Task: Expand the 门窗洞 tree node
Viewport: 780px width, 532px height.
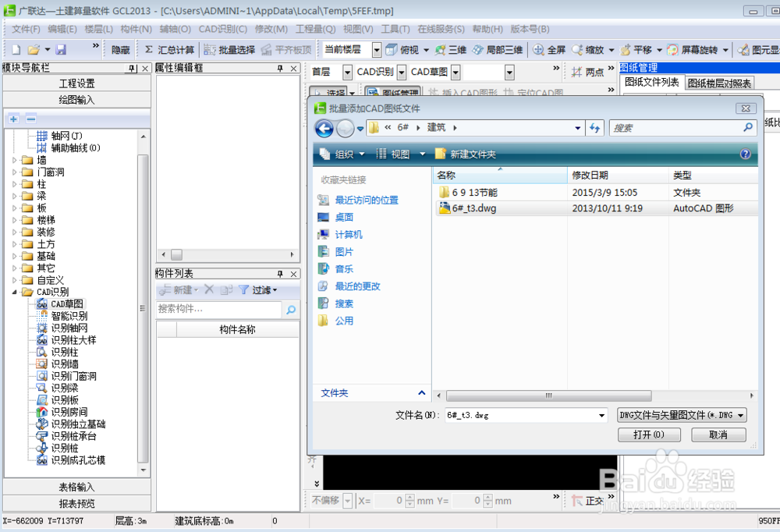Action: click(x=14, y=172)
